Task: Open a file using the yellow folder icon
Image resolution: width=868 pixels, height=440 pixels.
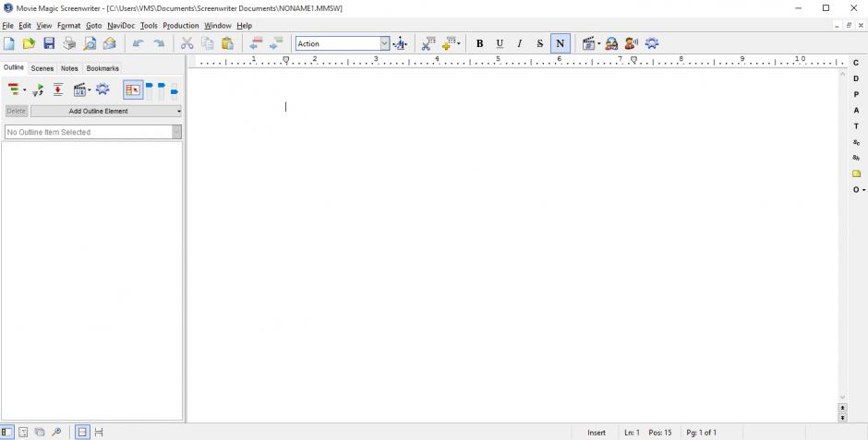Action: pos(29,43)
